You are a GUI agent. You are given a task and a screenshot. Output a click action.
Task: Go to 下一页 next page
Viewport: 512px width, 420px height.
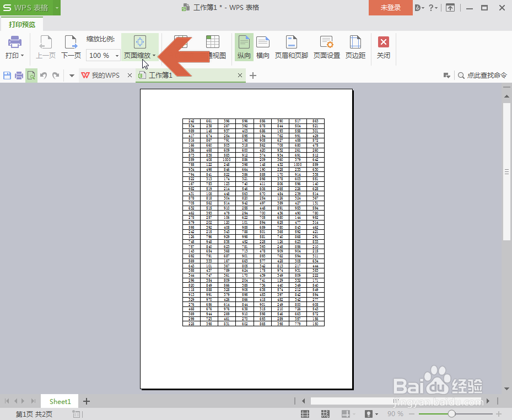(x=71, y=47)
